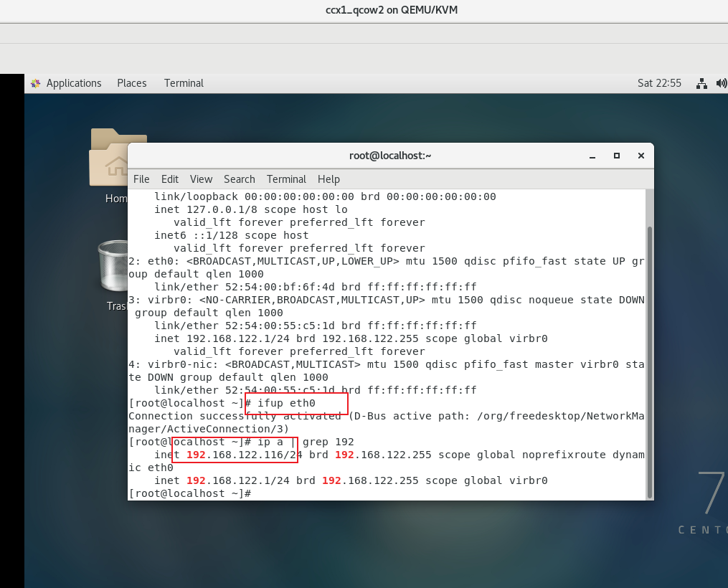Open the Terminal menu in terminal window
The image size is (728, 588).
click(x=286, y=179)
